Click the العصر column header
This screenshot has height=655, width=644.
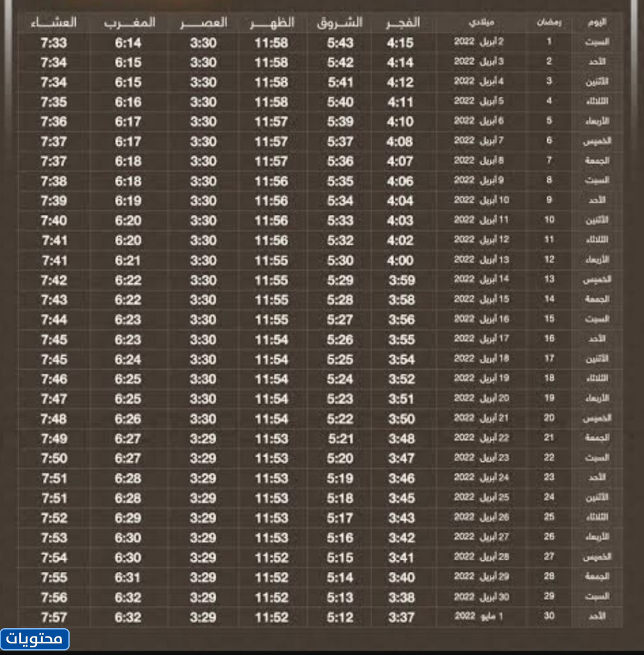click(x=203, y=22)
